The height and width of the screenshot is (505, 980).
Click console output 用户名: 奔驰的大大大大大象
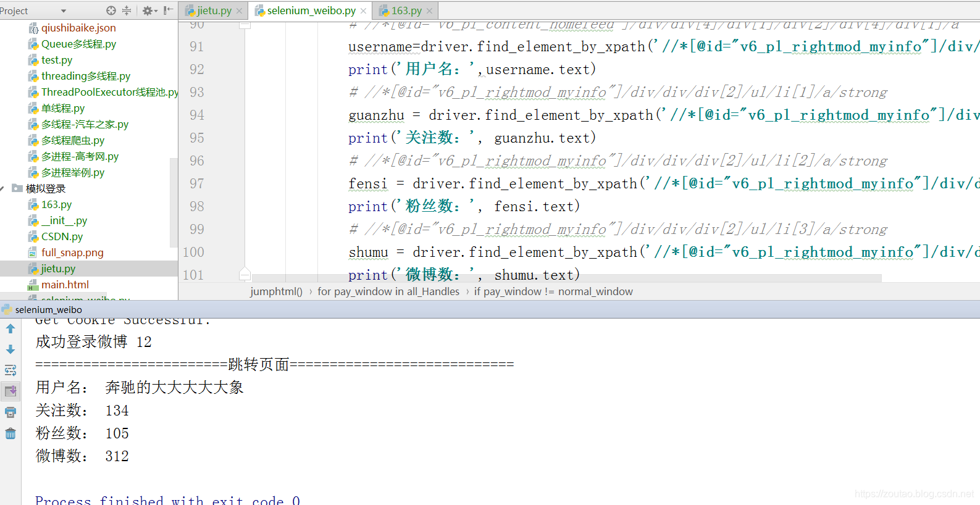click(140, 387)
